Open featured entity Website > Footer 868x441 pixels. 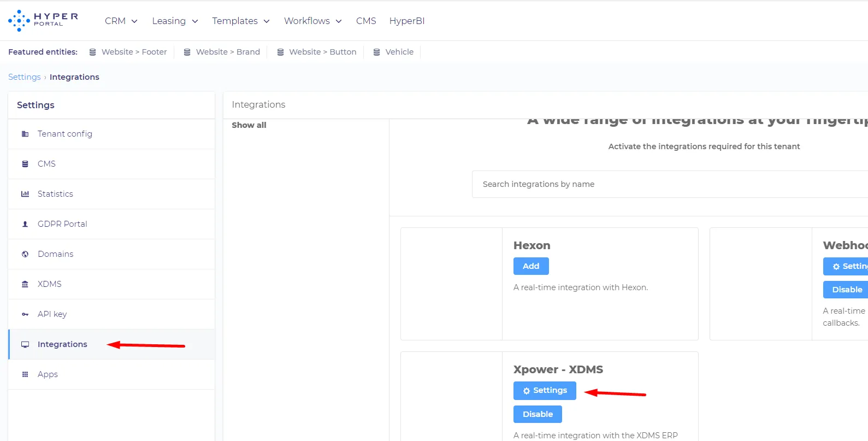(128, 52)
